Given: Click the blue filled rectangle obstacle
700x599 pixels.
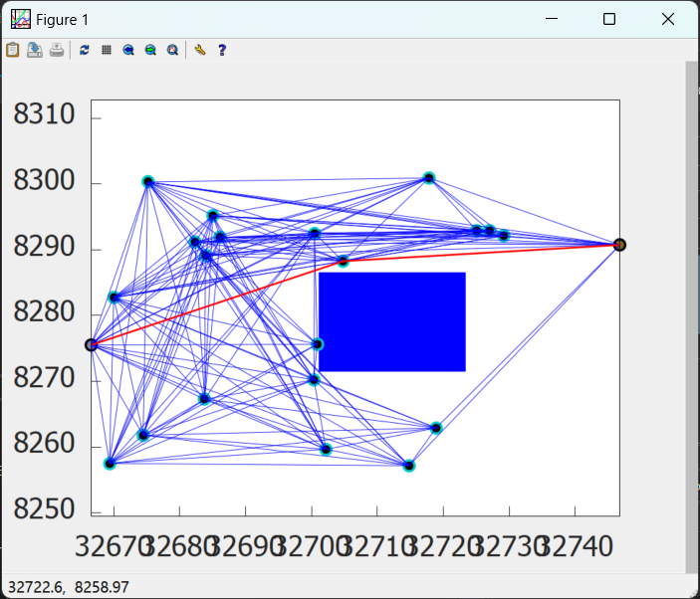Looking at the screenshot, I should click(392, 321).
